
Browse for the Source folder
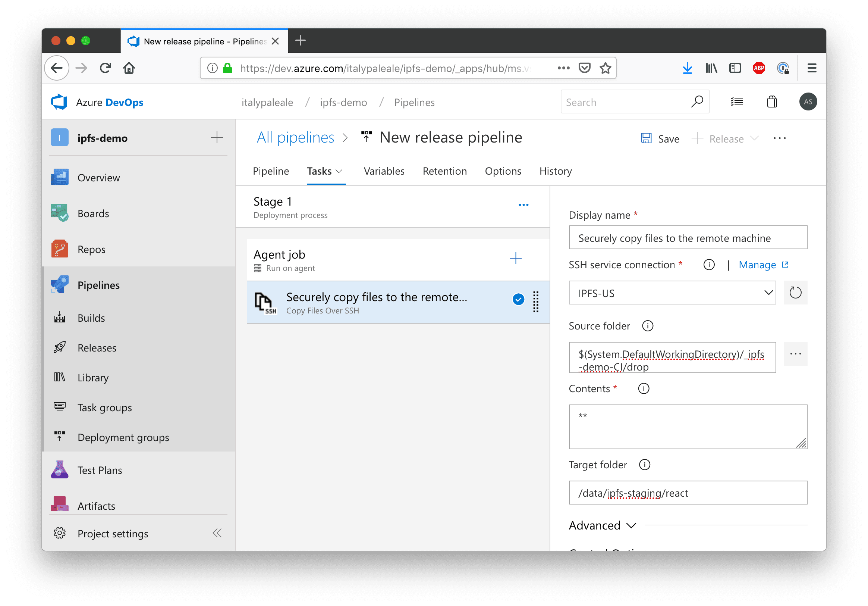pos(795,354)
